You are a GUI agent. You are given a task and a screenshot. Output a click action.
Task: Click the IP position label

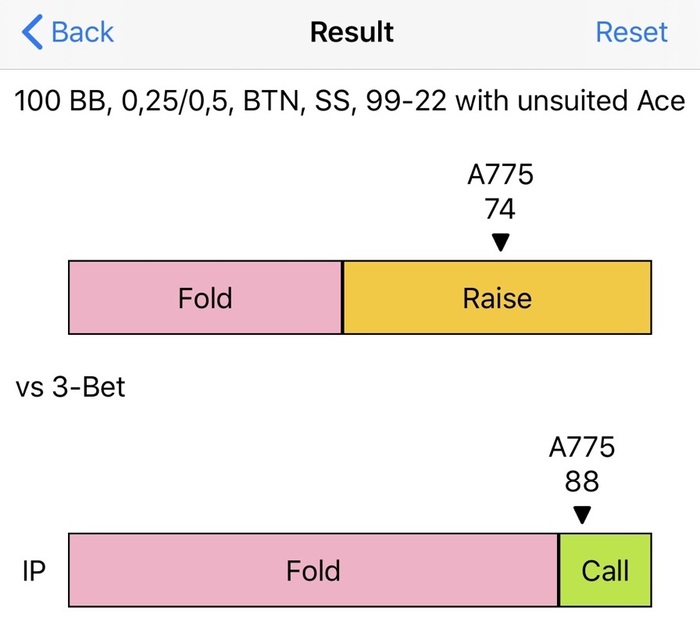coord(33,570)
